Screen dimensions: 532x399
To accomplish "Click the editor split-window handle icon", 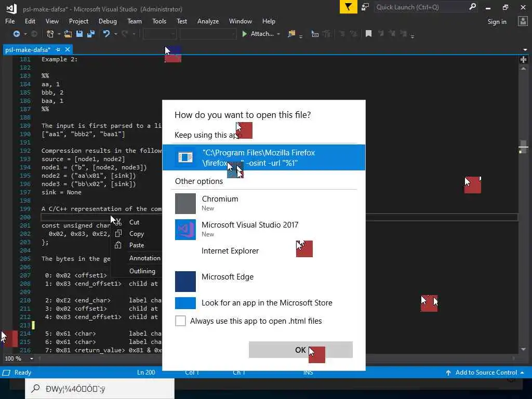I will (x=523, y=60).
